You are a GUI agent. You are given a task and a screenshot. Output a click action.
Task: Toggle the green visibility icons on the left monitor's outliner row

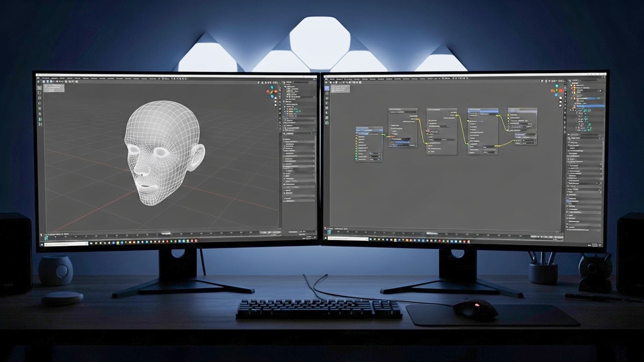click(297, 111)
